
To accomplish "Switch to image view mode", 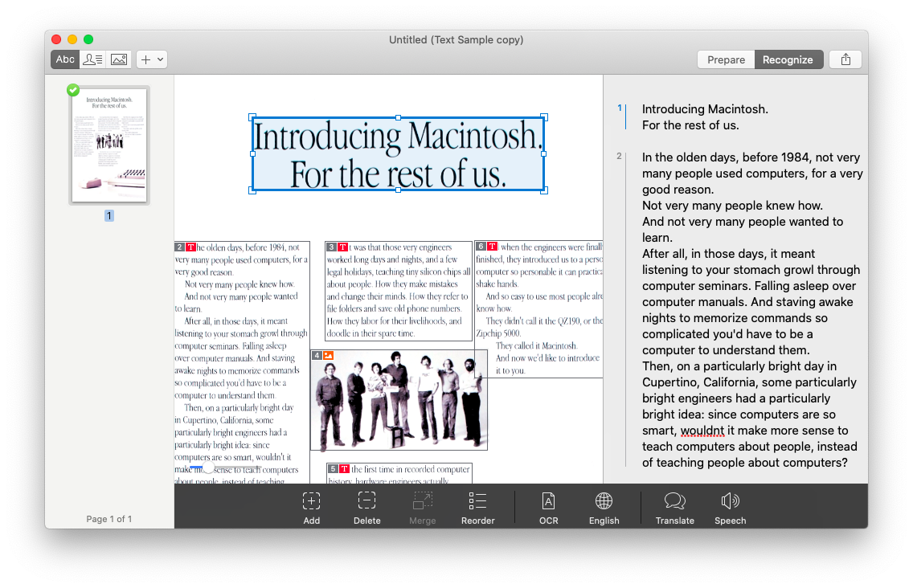I will 119,59.
